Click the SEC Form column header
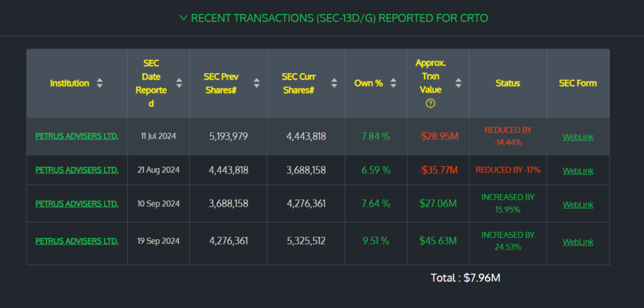 577,83
